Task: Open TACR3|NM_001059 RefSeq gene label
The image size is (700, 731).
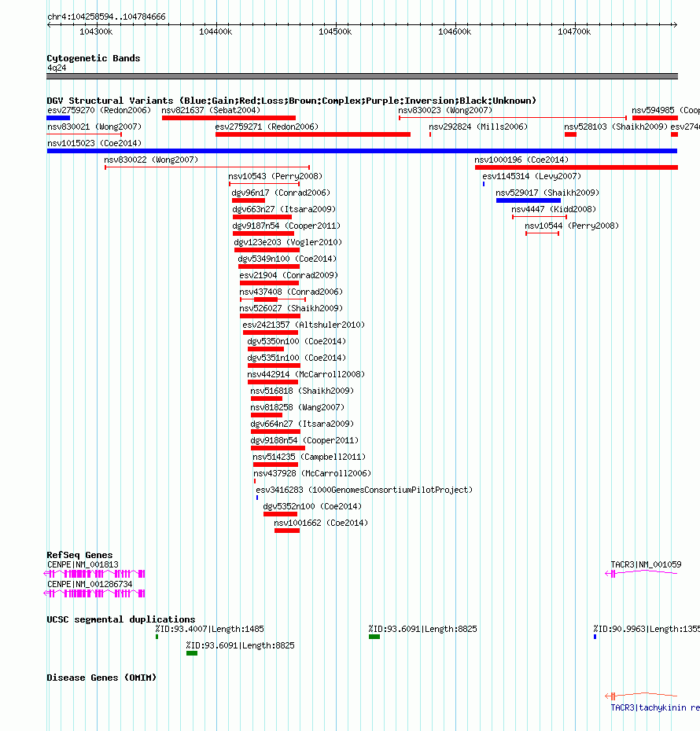Action: (646, 564)
